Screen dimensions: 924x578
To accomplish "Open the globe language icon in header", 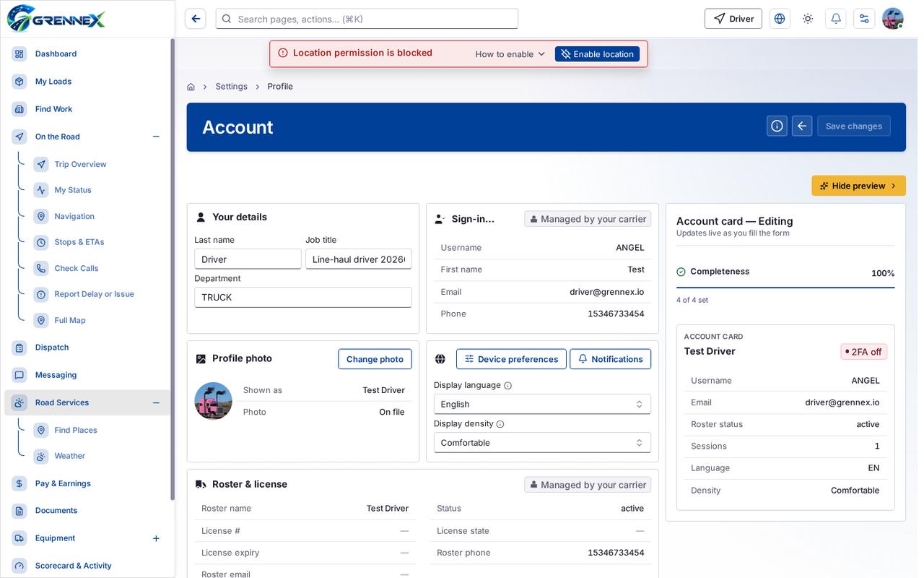I will tap(780, 19).
